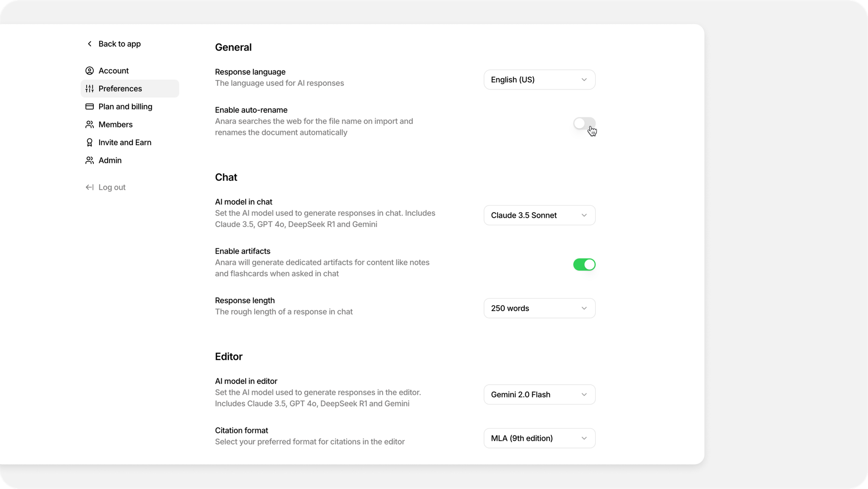Select the Preferences menu item
868x489 pixels.
pyautogui.click(x=120, y=88)
